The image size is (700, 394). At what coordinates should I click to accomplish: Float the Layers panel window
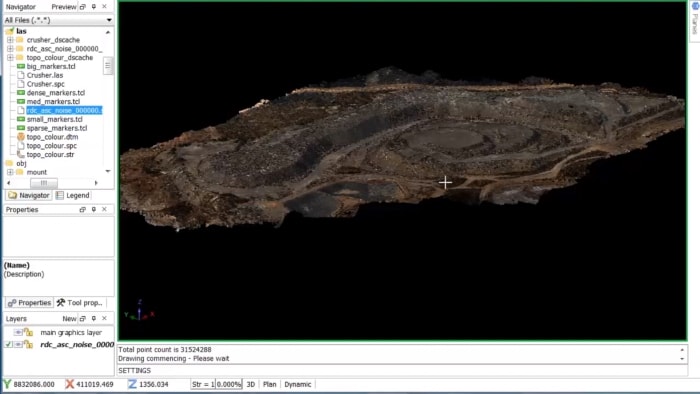[x=83, y=319]
